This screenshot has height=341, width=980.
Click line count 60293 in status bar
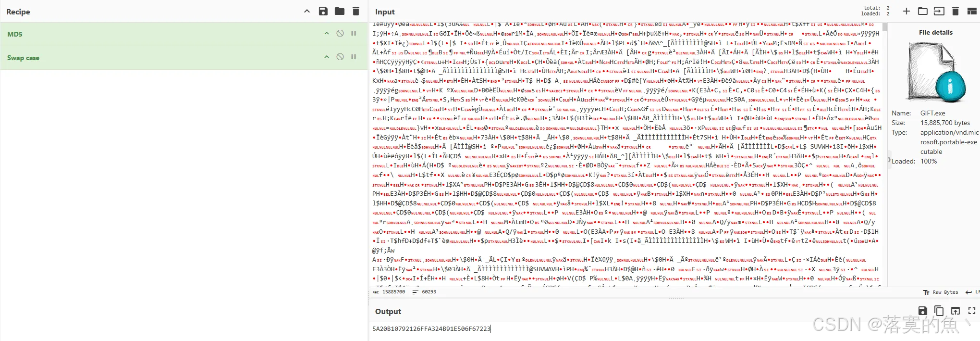(424, 292)
